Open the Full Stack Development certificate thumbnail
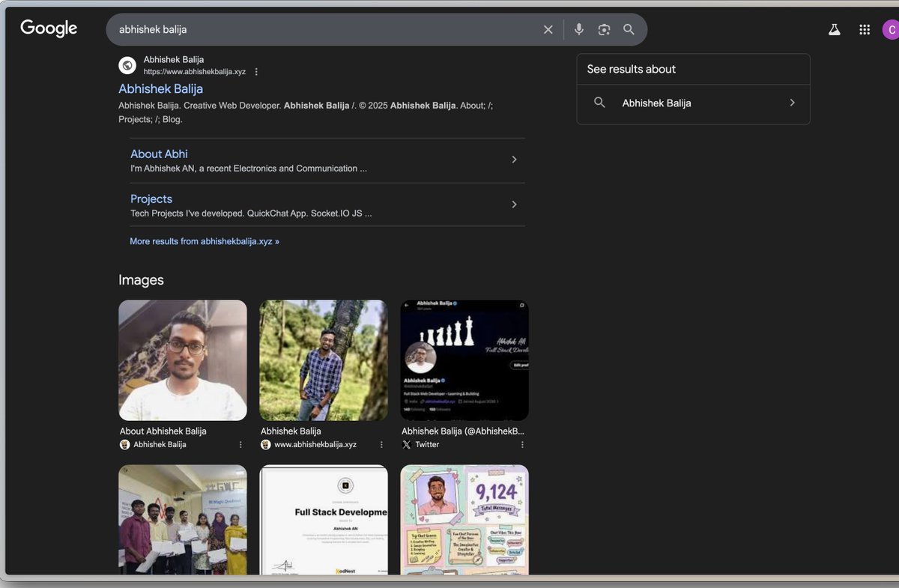The width and height of the screenshot is (899, 588). click(324, 520)
